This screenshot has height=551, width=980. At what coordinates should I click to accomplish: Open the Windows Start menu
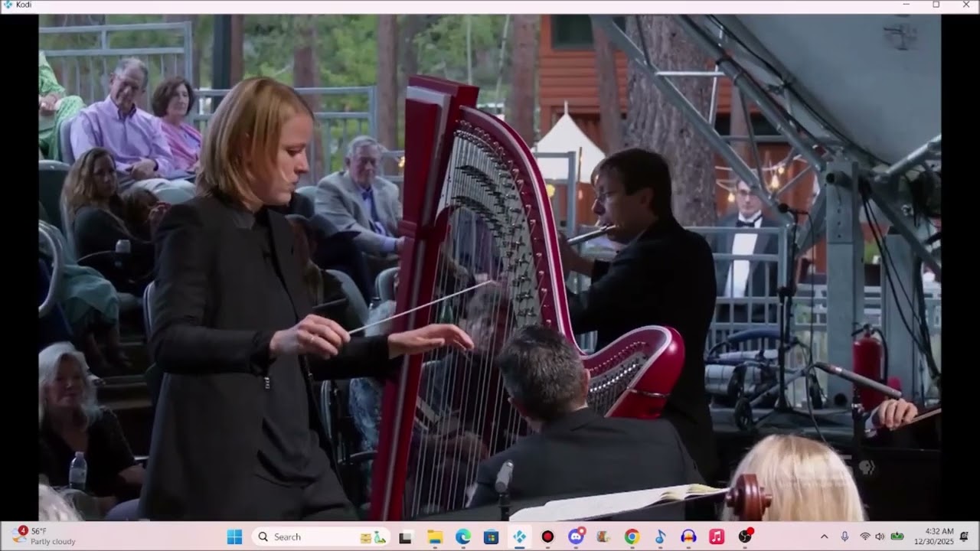click(x=234, y=536)
